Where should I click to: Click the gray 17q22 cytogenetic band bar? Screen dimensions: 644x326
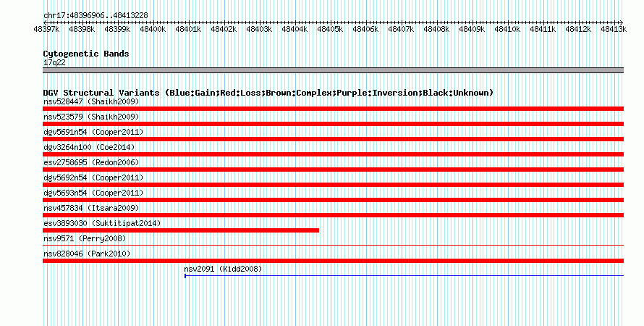tap(333, 70)
